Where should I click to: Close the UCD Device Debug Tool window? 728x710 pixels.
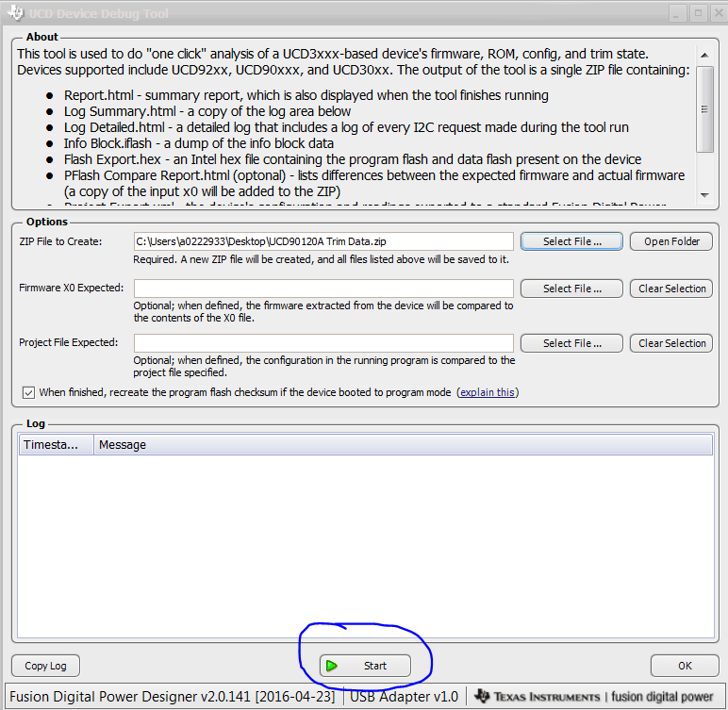[x=719, y=14]
